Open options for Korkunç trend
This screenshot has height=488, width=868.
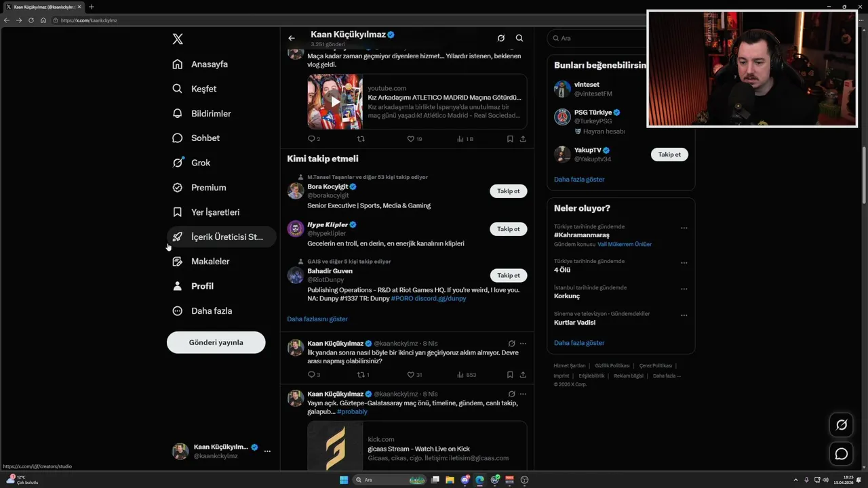[x=684, y=289]
